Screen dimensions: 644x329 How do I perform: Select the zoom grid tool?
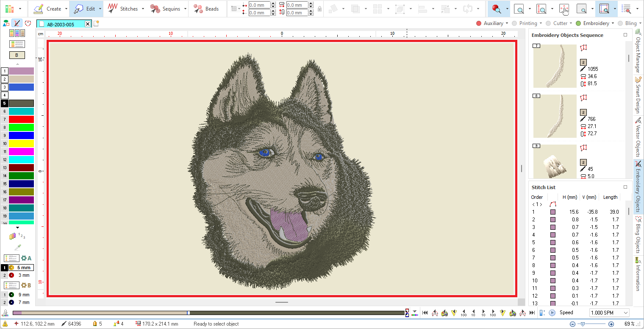(x=582, y=8)
